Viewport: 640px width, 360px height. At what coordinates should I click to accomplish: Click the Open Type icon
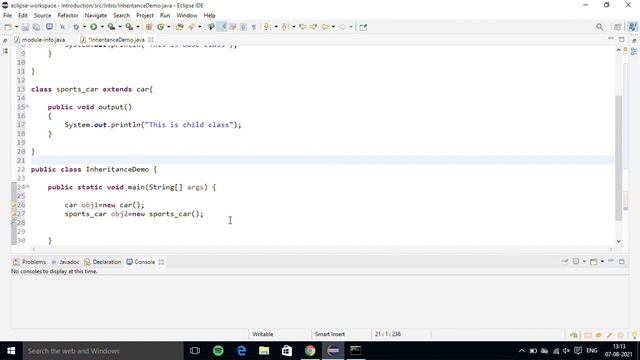[180, 27]
